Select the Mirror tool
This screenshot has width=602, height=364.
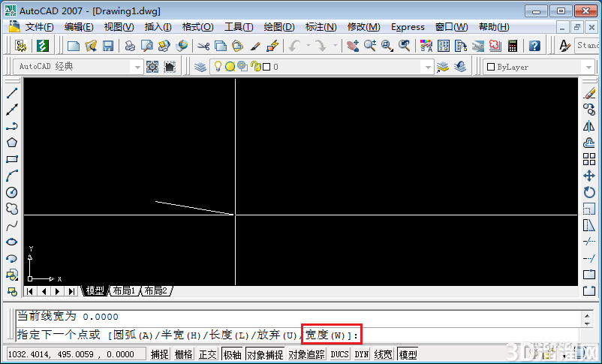(x=589, y=126)
